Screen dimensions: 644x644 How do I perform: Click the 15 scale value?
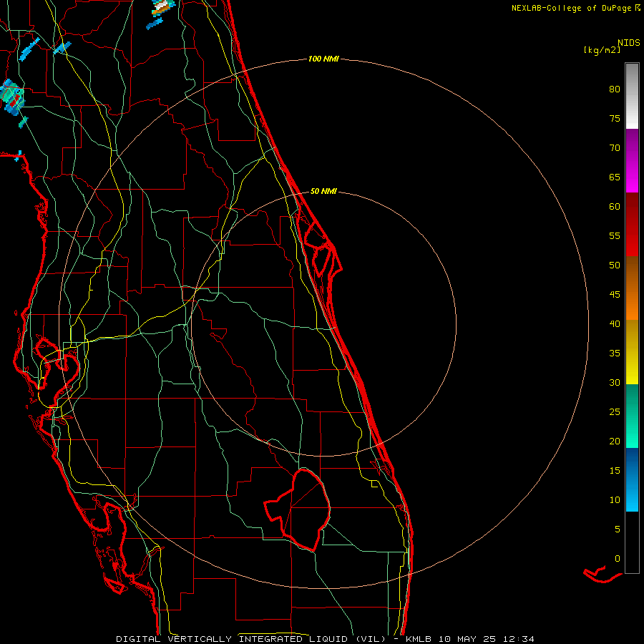(615, 471)
